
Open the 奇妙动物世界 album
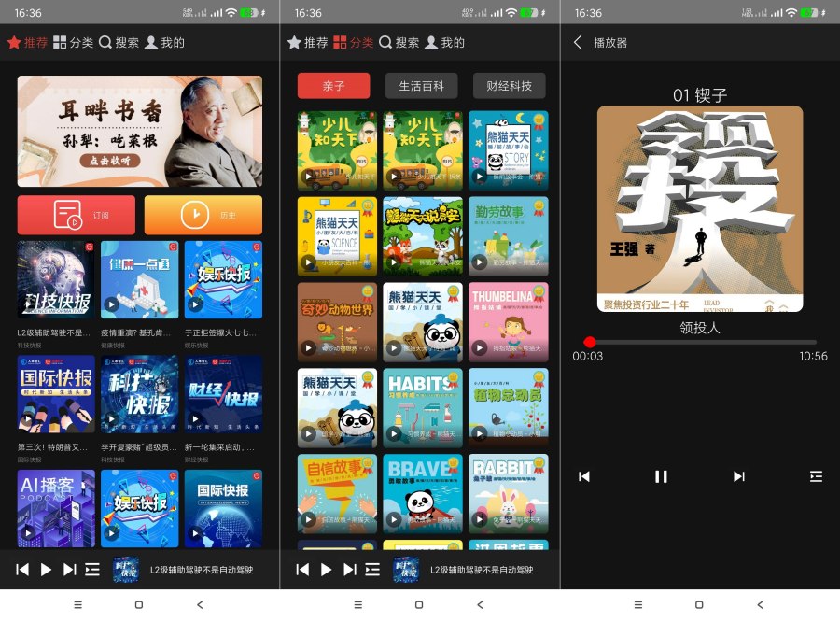[337, 321]
